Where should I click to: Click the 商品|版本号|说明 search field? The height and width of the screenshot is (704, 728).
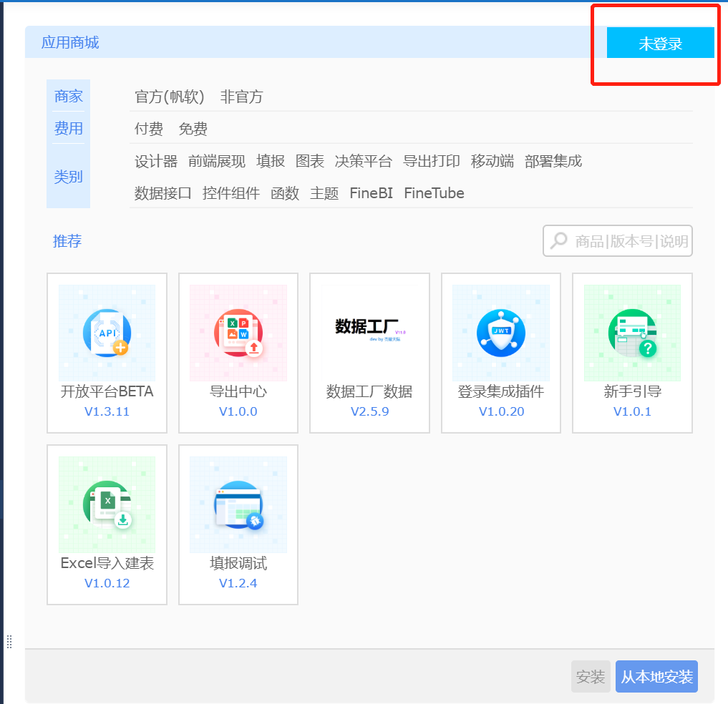click(x=618, y=241)
